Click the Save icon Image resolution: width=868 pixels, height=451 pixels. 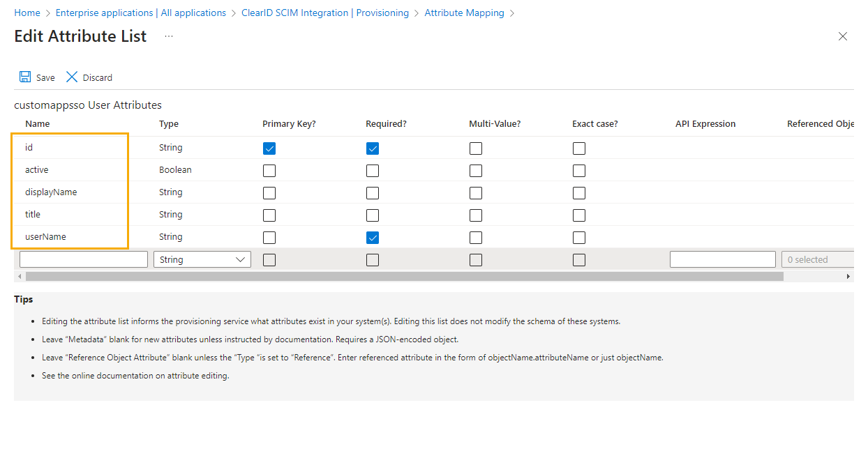[x=26, y=77]
